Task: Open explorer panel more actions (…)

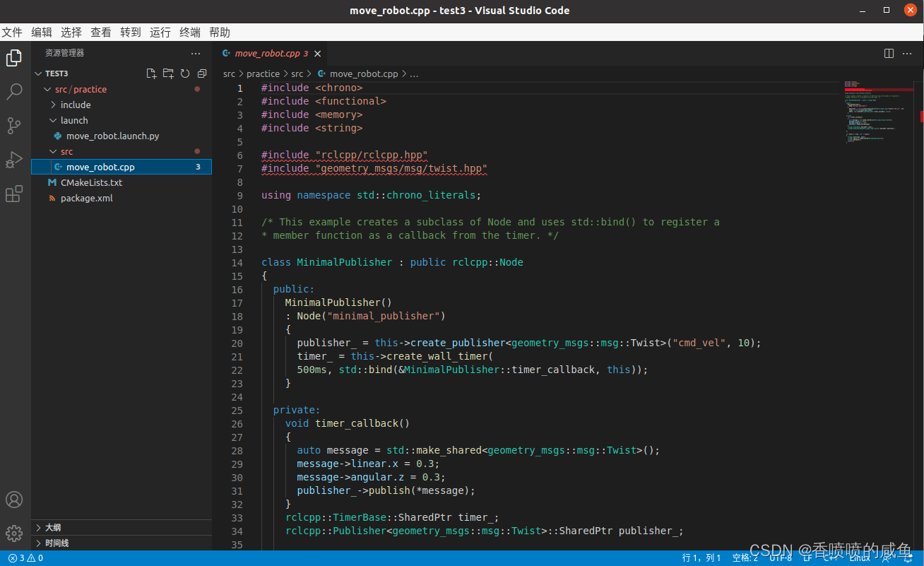Action: pos(196,53)
